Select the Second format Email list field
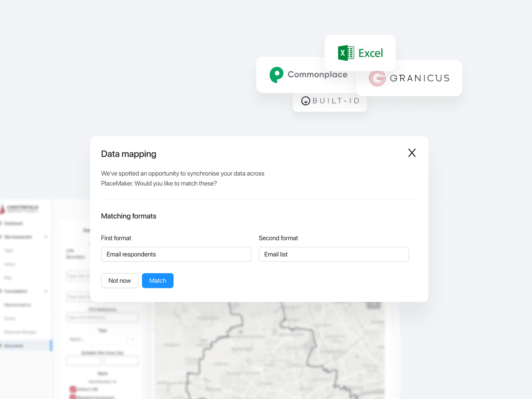 pos(334,254)
